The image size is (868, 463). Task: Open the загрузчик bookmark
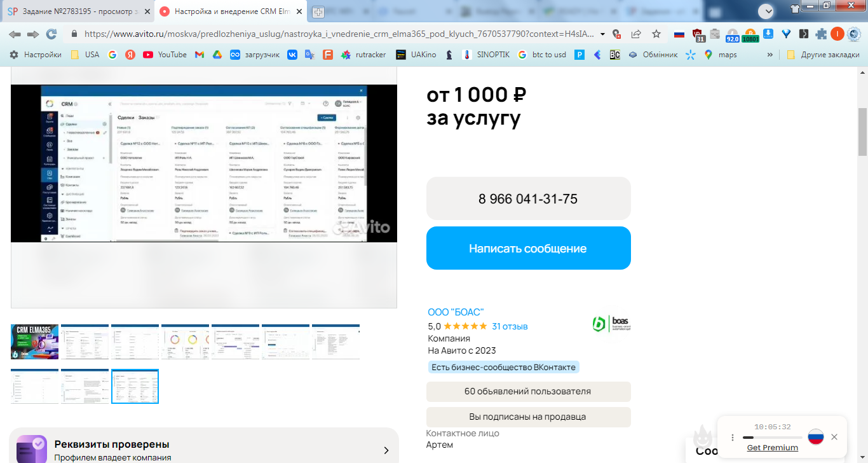coord(254,55)
